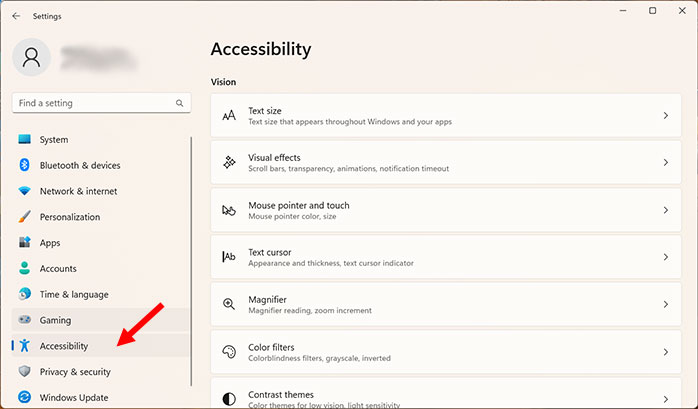This screenshot has width=698, height=409.
Task: Click the Magnifier zoom icon
Action: pos(229,304)
